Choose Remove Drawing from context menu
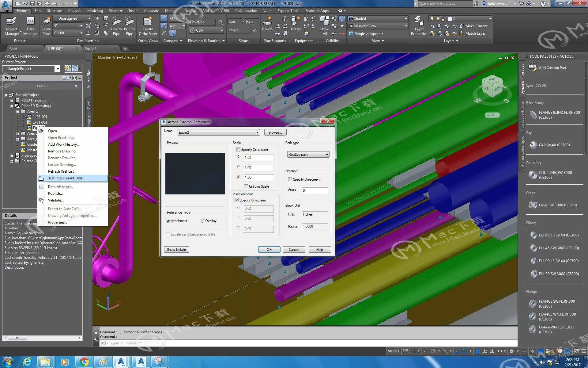 (73, 151)
